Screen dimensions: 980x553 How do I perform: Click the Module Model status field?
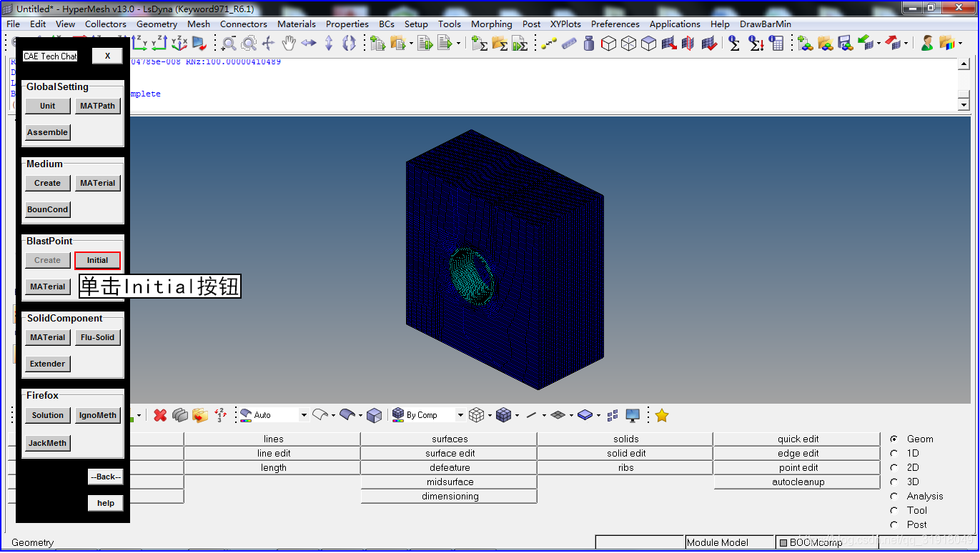[729, 542]
